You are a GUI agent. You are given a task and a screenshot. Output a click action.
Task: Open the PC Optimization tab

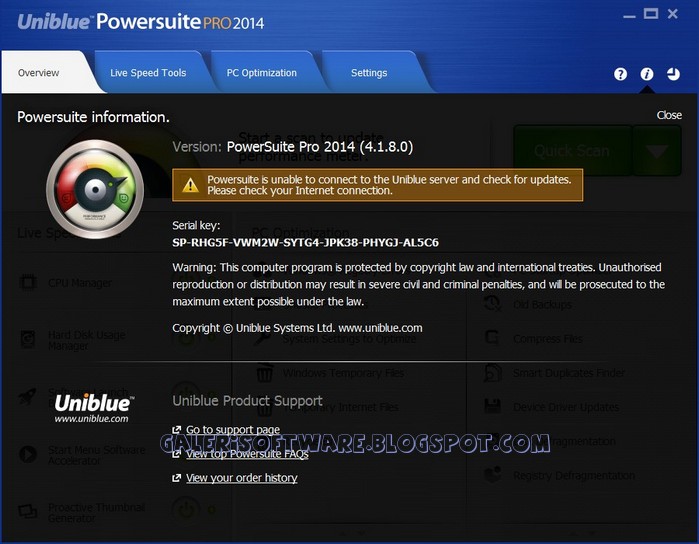[x=261, y=73]
